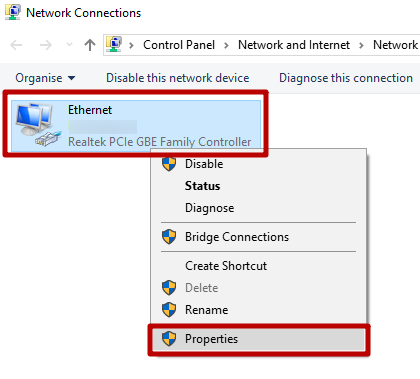Click Diagnose this connection toolbar button
Image resolution: width=420 pixels, height=379 pixels.
346,78
